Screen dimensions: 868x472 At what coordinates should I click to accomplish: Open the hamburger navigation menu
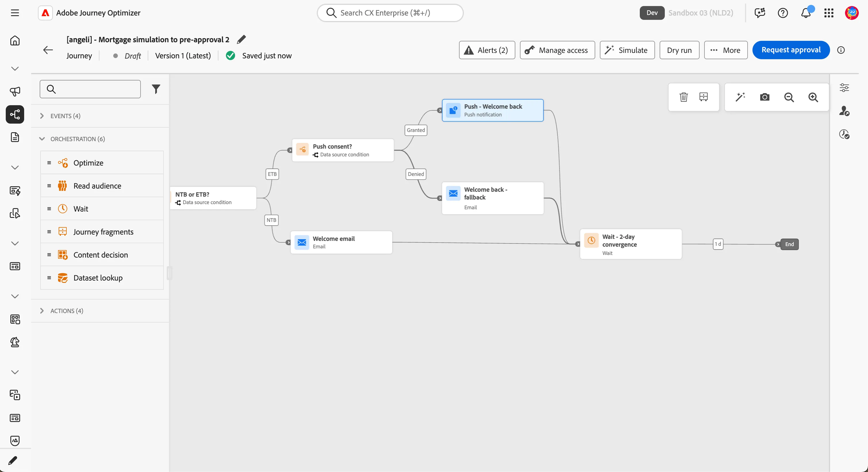[x=15, y=13]
